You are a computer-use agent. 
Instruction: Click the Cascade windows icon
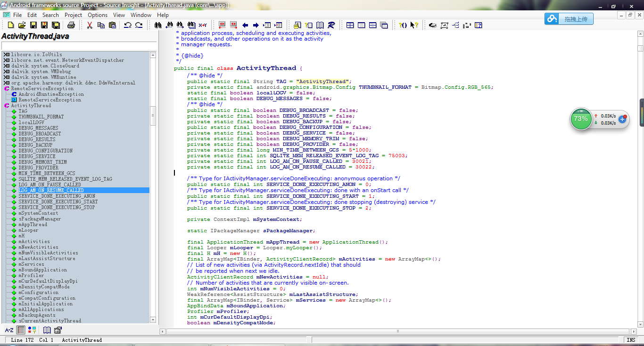coord(384,25)
